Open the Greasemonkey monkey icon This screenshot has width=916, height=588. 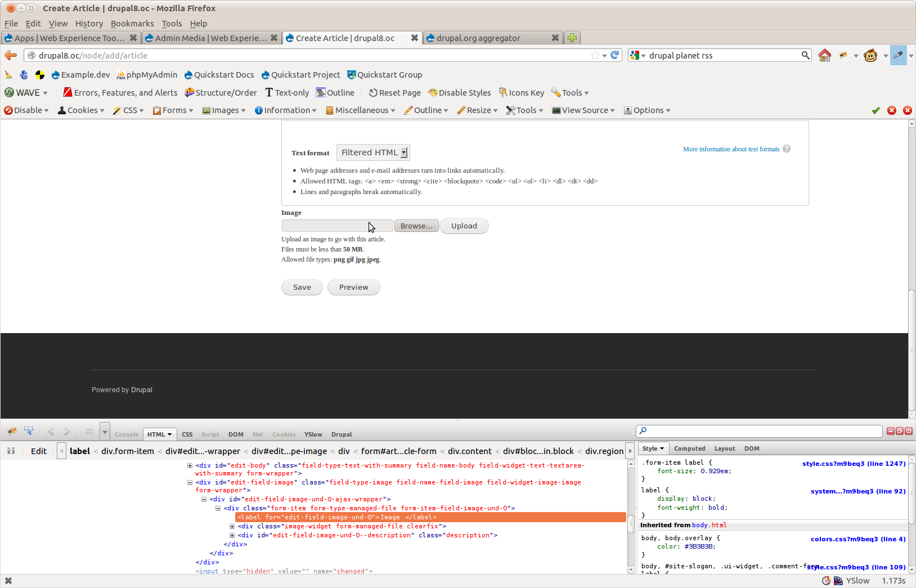[x=870, y=55]
